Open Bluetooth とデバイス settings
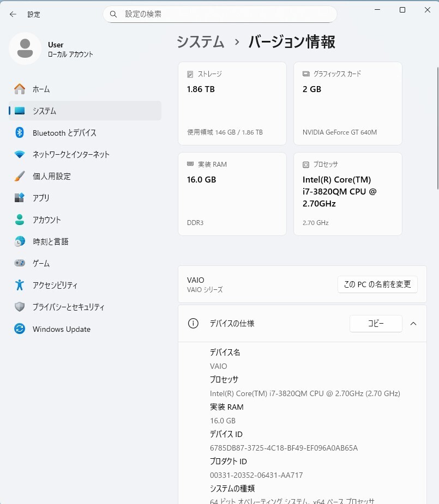 [x=85, y=132]
